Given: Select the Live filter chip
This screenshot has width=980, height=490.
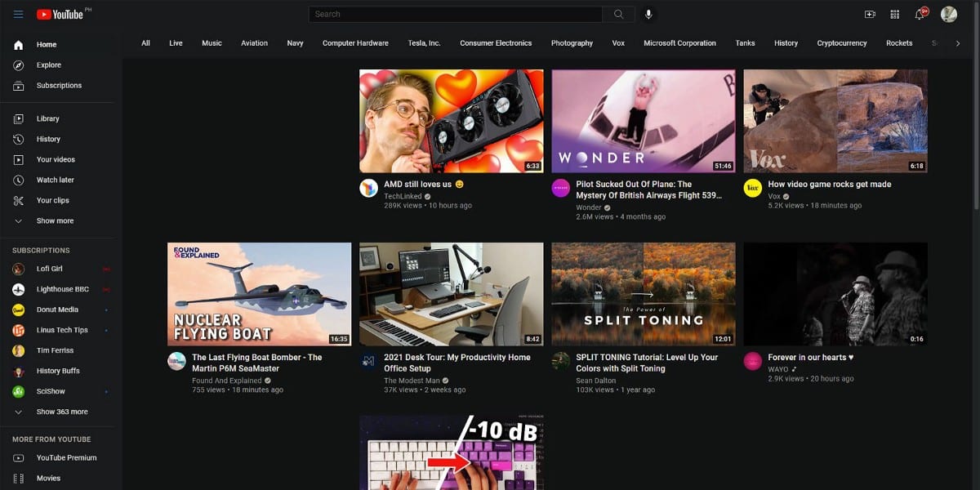Looking at the screenshot, I should [176, 43].
